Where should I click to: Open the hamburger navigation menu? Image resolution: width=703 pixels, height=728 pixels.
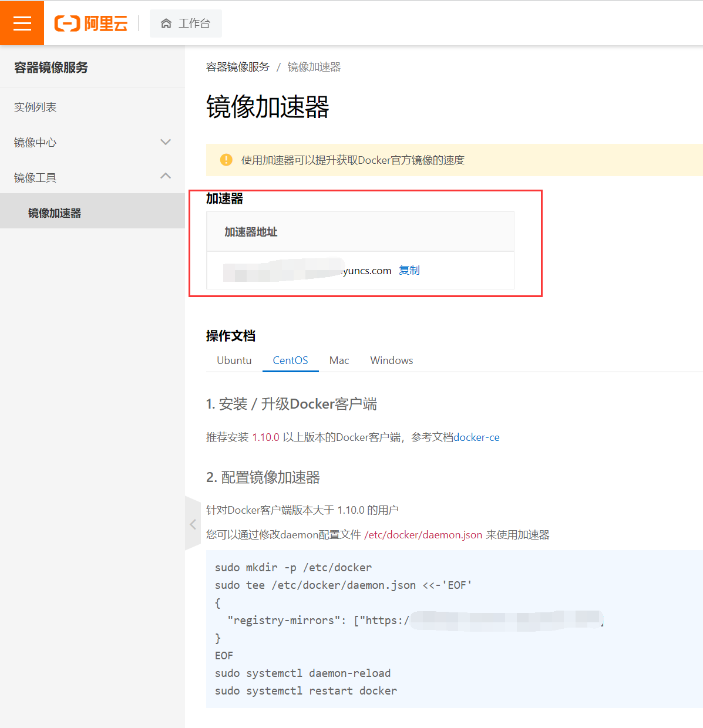point(22,23)
